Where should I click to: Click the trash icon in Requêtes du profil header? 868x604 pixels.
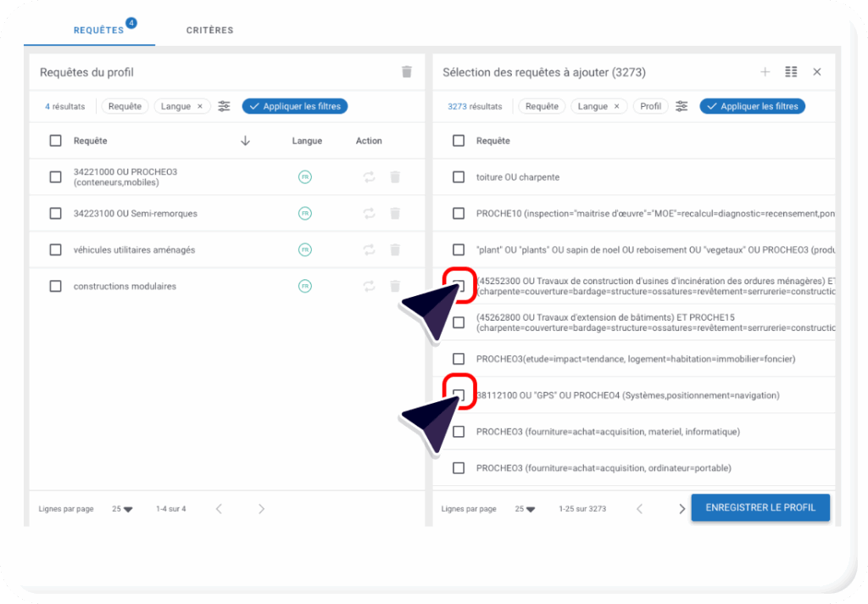(x=407, y=72)
